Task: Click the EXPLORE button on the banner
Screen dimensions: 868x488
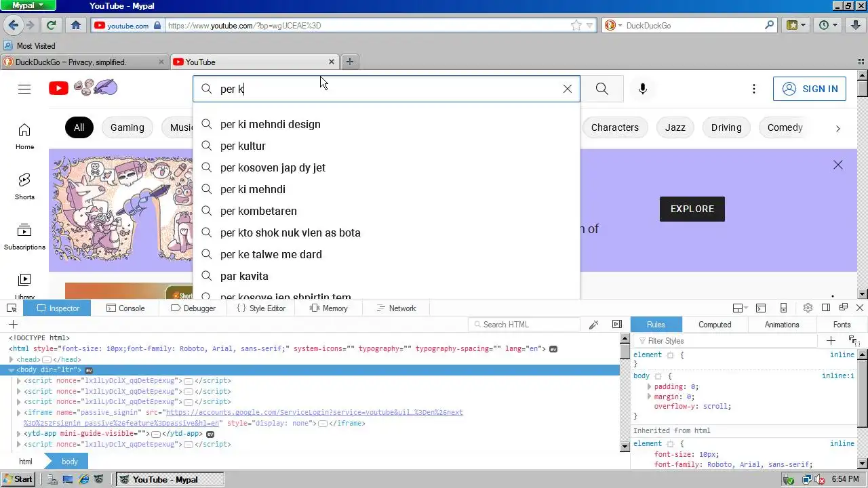Action: pos(692,209)
